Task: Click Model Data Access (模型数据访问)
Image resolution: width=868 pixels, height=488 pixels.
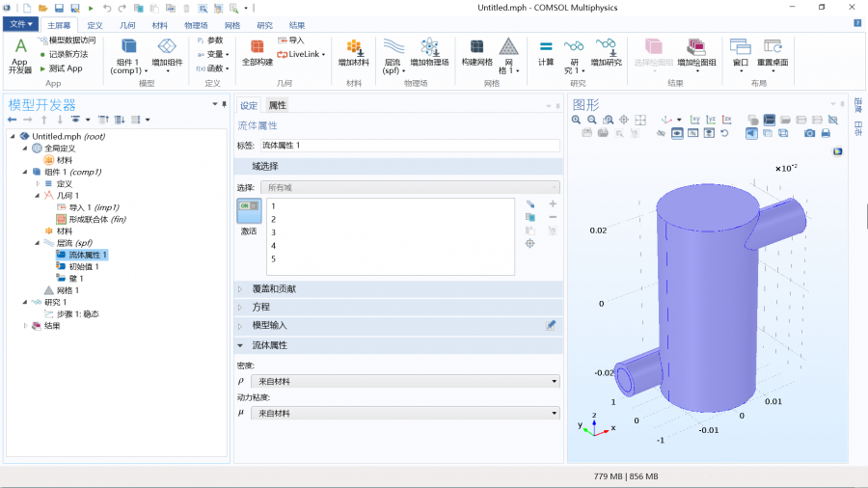Action: (67, 40)
